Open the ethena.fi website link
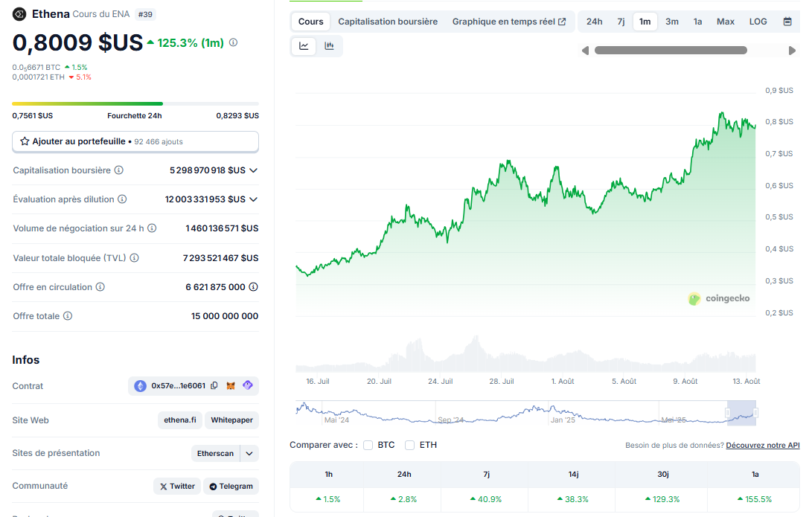 coord(180,420)
